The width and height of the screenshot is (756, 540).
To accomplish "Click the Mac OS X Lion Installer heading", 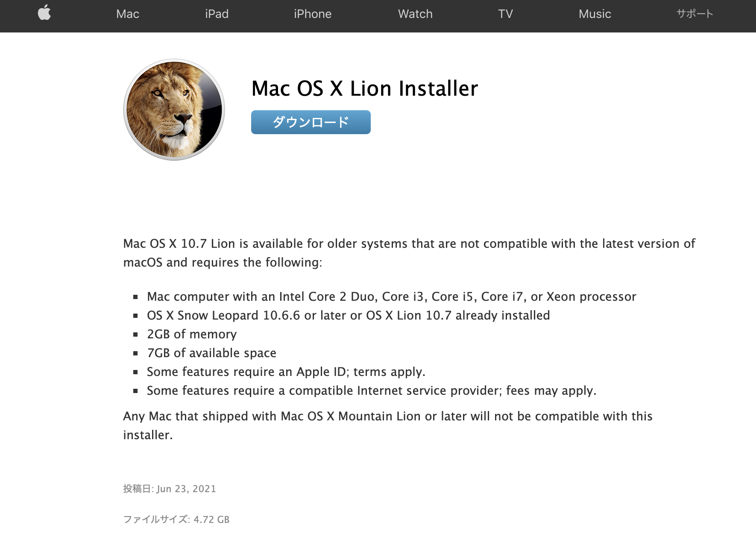I will 365,89.
